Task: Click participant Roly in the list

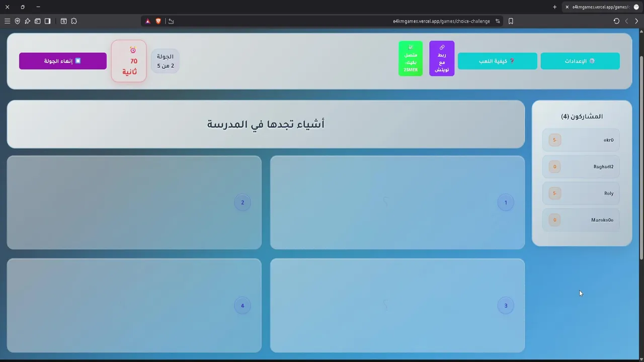Action: point(581,193)
